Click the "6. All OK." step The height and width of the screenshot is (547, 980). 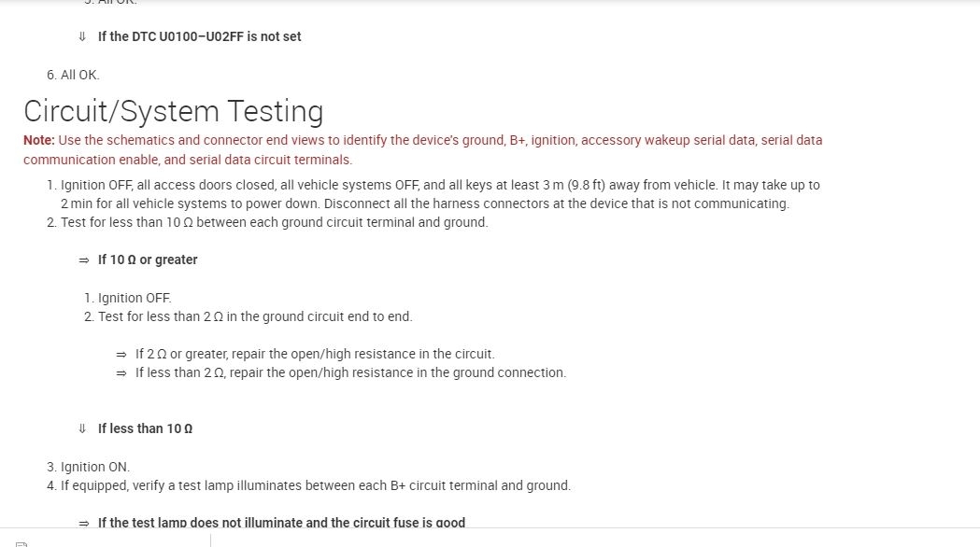click(x=73, y=75)
